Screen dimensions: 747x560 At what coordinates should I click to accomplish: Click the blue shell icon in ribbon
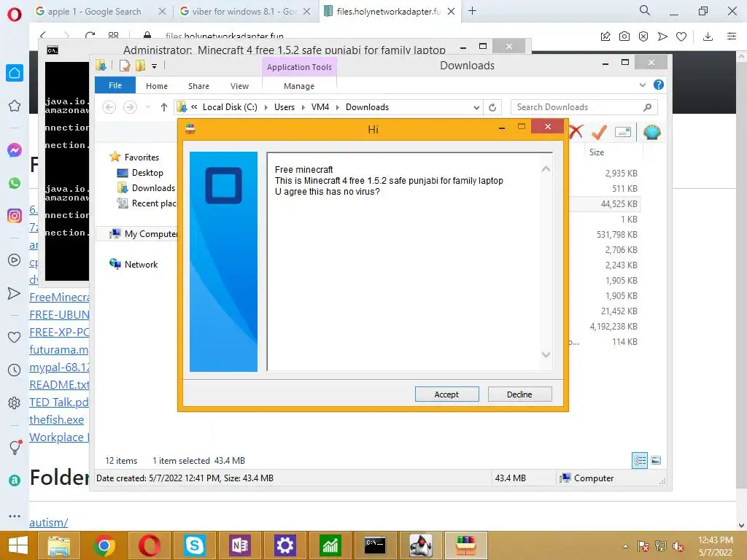coord(651,132)
